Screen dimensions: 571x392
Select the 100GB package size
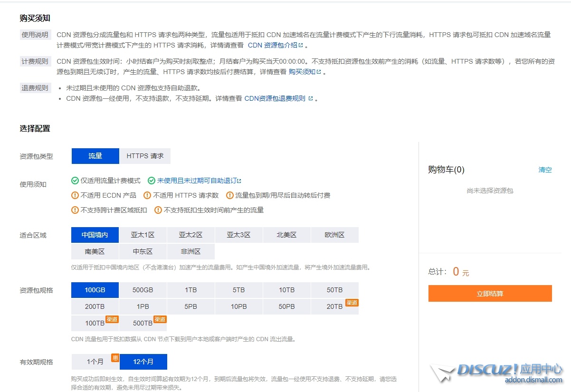pos(95,290)
